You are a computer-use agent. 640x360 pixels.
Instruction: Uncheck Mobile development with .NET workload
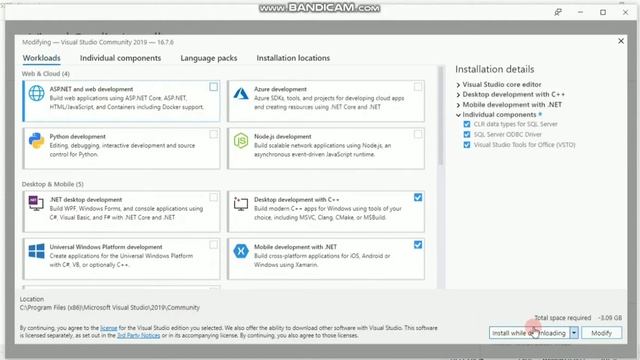tap(418, 245)
